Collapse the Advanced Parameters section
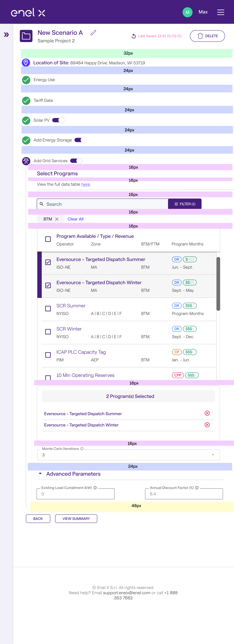 [x=40, y=474]
